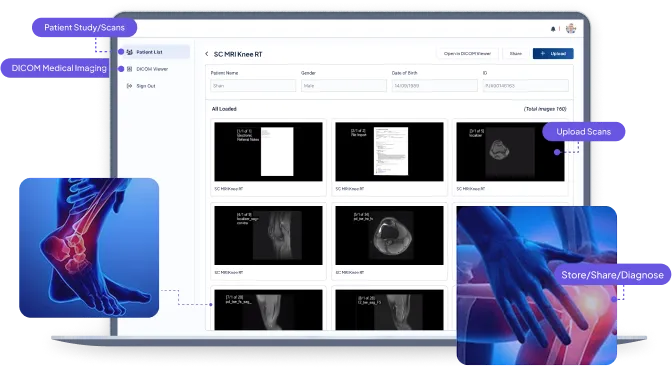Click the Share button

516,54
